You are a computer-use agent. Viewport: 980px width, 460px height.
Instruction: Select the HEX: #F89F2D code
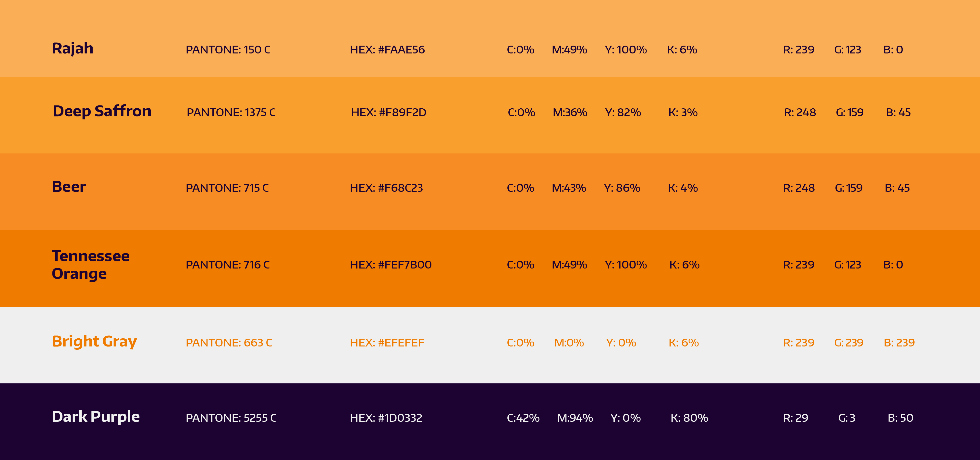(388, 113)
